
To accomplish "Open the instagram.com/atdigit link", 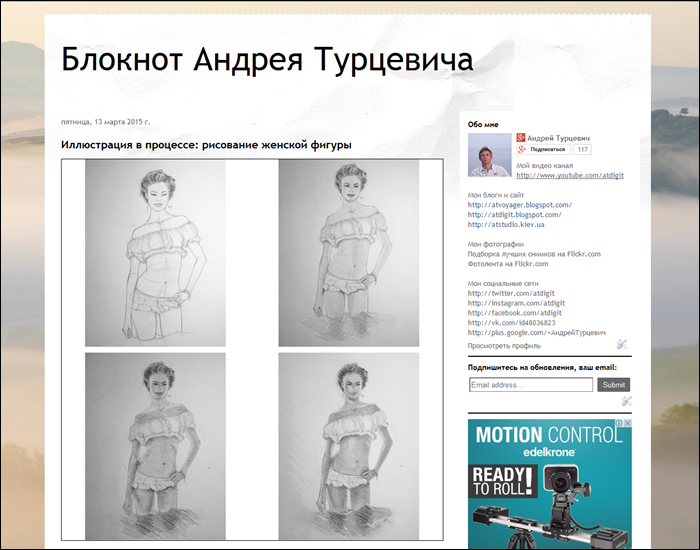I will pyautogui.click(x=516, y=303).
